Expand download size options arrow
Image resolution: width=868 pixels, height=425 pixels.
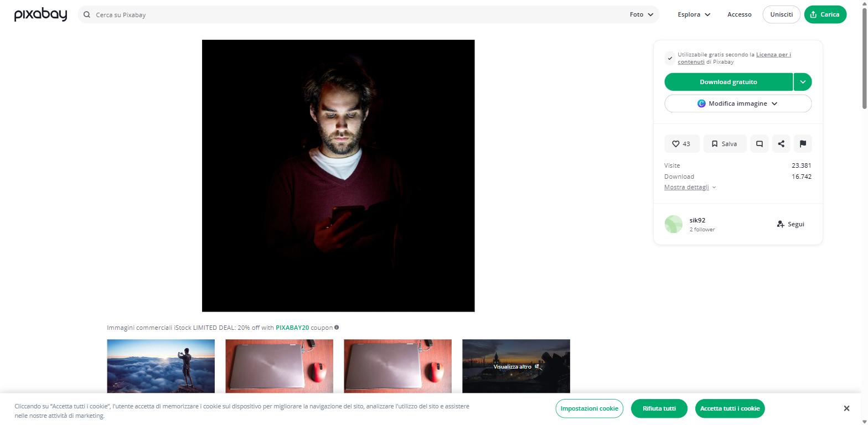coord(803,82)
